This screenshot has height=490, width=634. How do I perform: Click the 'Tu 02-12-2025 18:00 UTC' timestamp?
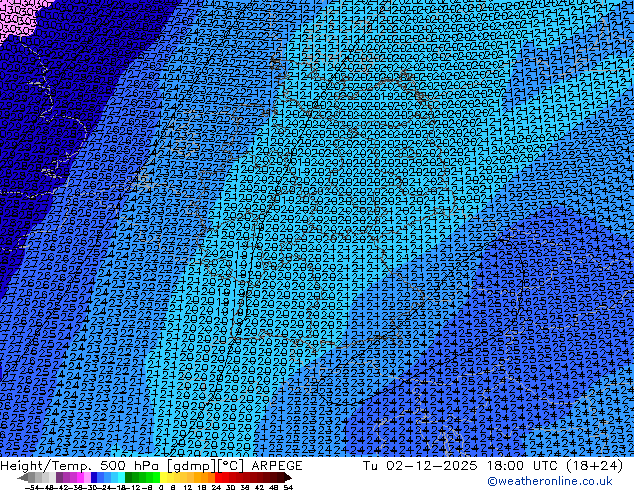(x=461, y=466)
